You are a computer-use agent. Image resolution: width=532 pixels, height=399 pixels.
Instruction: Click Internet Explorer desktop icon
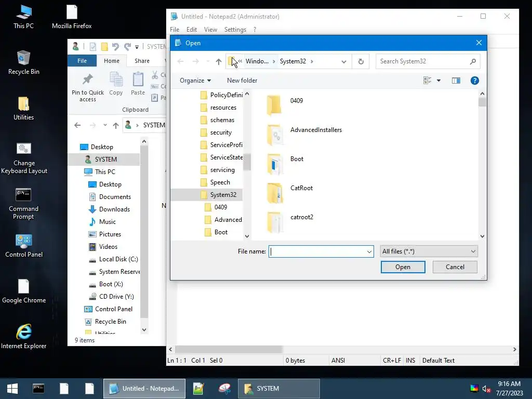23,337
